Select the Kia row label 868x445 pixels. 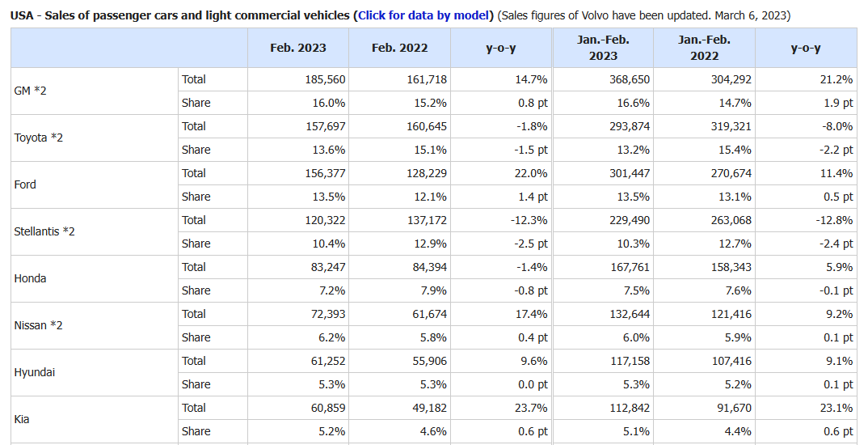23,419
